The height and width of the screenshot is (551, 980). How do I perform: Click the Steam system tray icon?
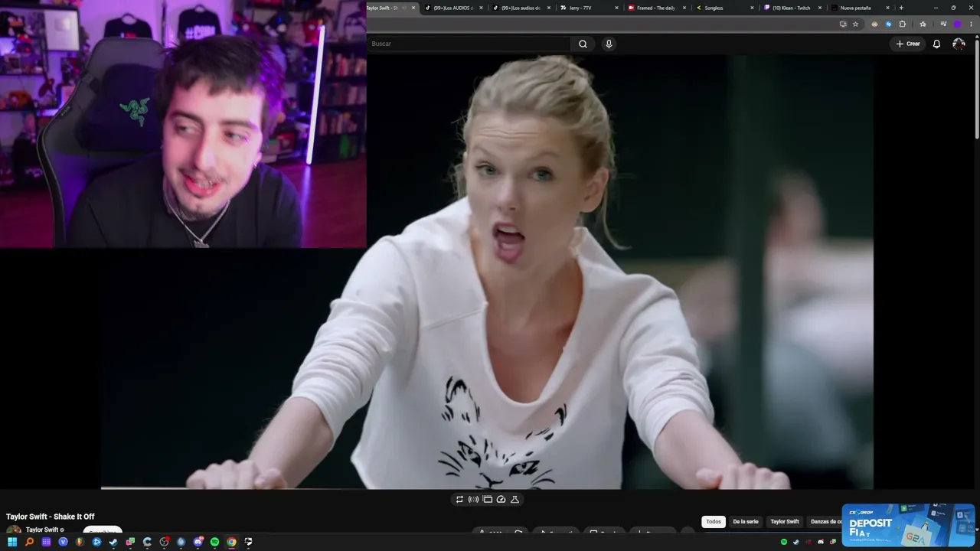tap(796, 542)
